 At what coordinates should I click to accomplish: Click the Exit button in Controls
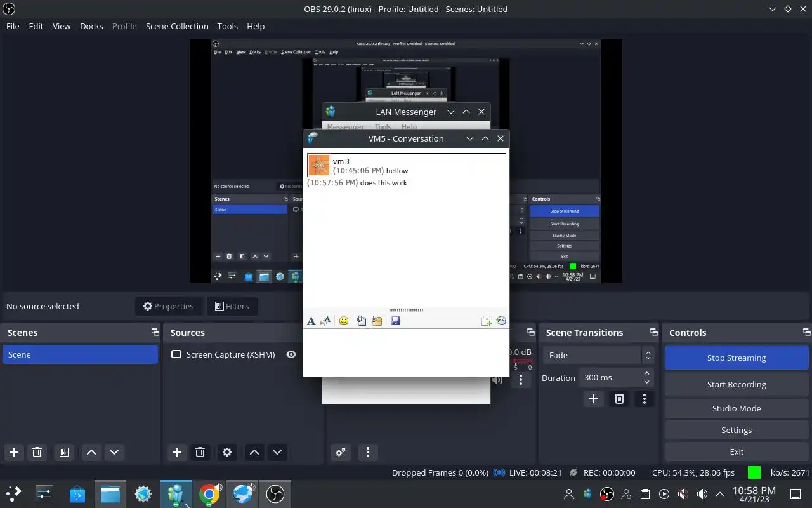[737, 451]
